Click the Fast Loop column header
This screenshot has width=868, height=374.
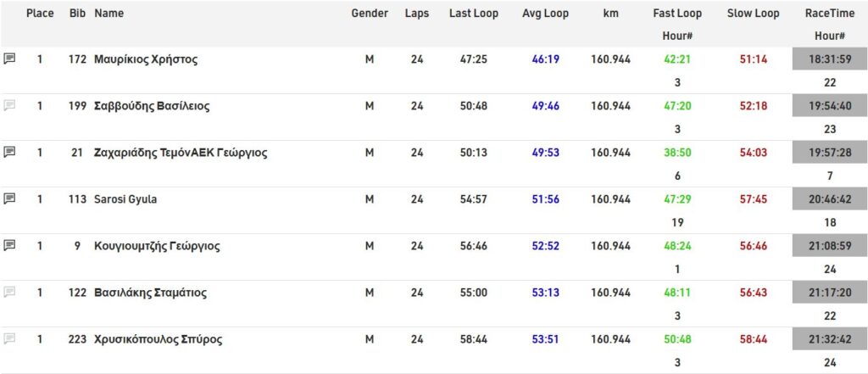point(677,14)
